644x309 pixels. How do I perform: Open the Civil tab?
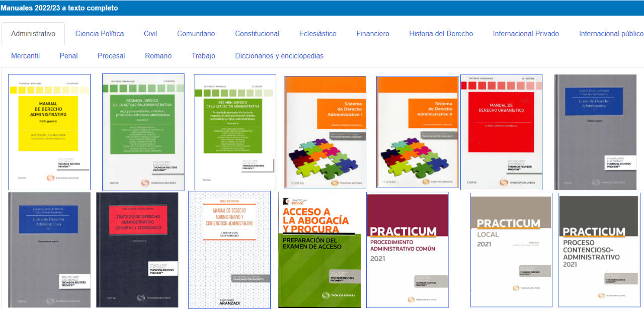[150, 34]
